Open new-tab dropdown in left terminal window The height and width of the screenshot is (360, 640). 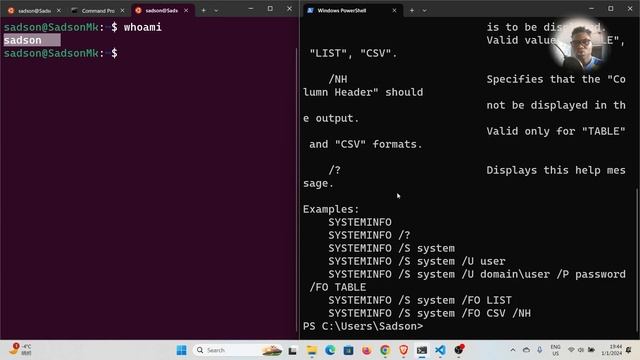coord(216,11)
